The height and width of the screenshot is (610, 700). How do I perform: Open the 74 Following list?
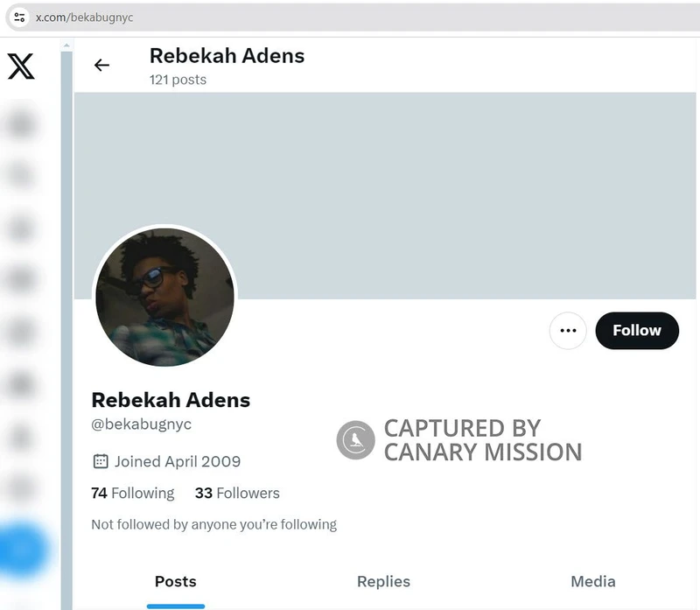click(x=132, y=493)
